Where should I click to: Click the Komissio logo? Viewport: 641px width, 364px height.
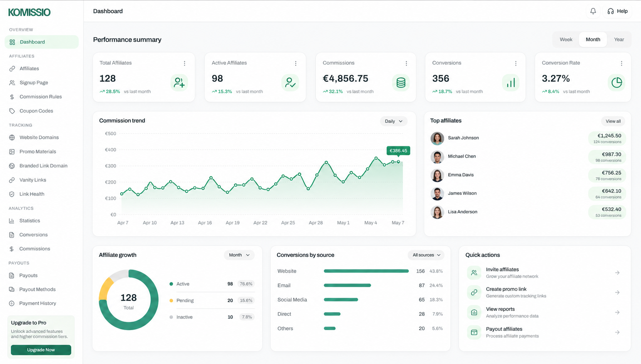[29, 12]
